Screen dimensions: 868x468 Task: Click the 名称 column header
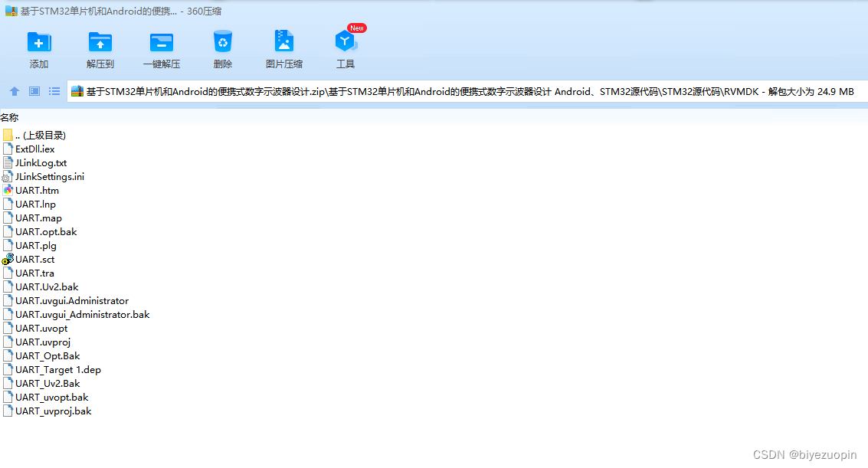tap(9, 117)
